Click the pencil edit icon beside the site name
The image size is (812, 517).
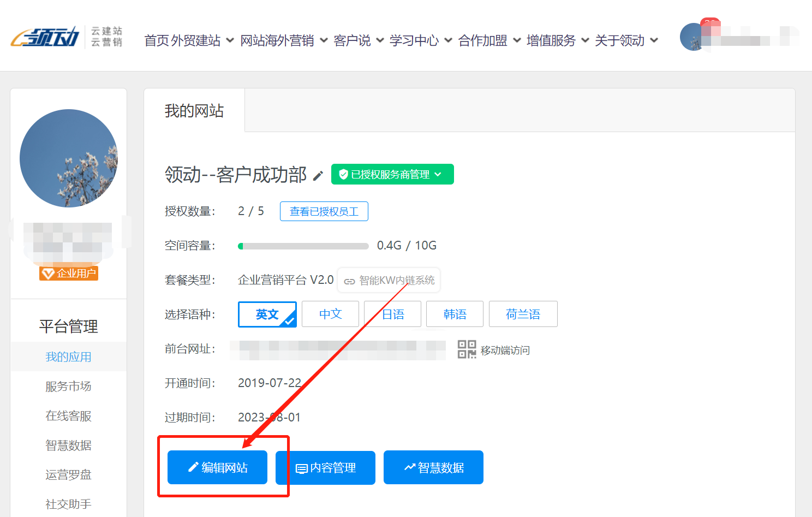tap(318, 175)
